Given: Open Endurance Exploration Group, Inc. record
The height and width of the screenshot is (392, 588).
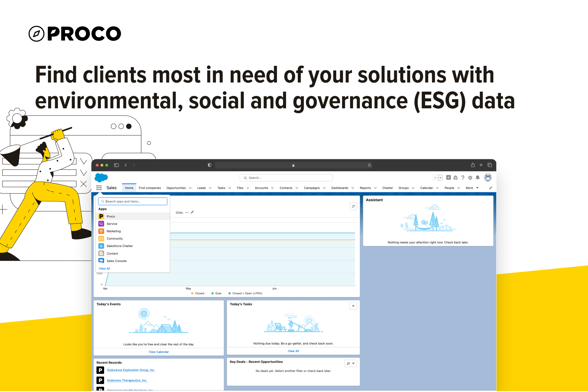Looking at the screenshot, I should [131, 370].
